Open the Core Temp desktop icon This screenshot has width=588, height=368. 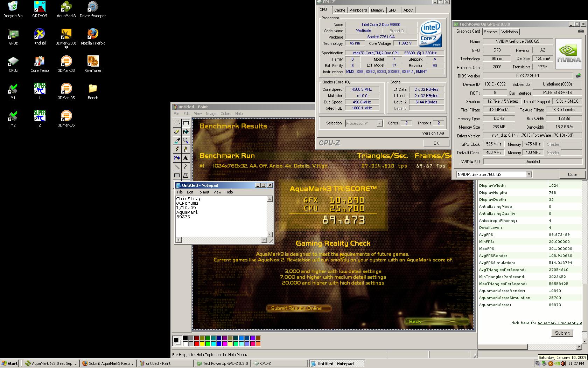(x=40, y=64)
